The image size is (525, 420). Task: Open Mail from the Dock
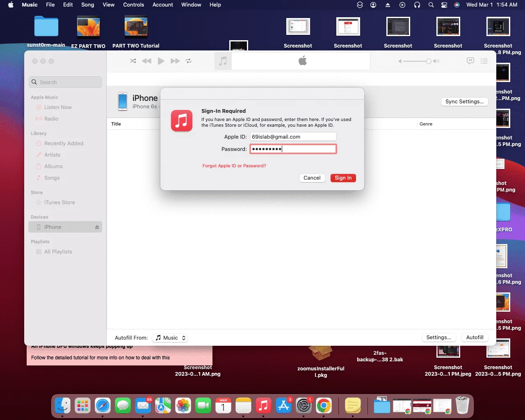coord(143,406)
